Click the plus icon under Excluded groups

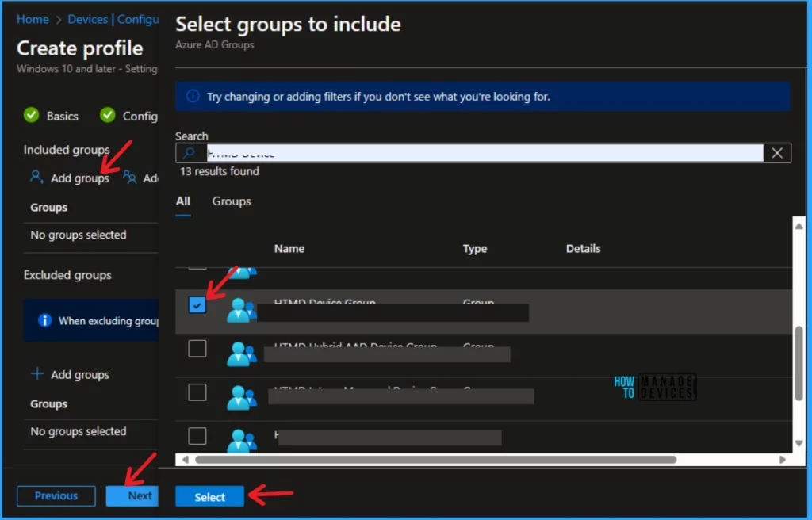[x=36, y=373]
